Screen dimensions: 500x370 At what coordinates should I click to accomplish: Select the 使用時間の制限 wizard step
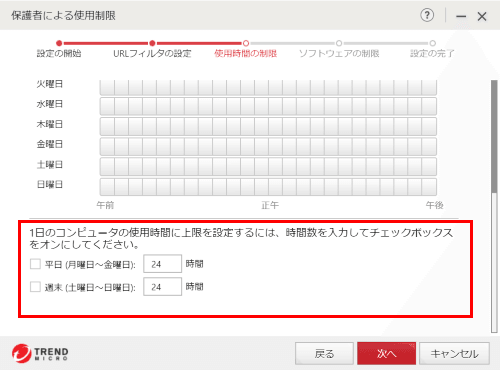coord(246,49)
